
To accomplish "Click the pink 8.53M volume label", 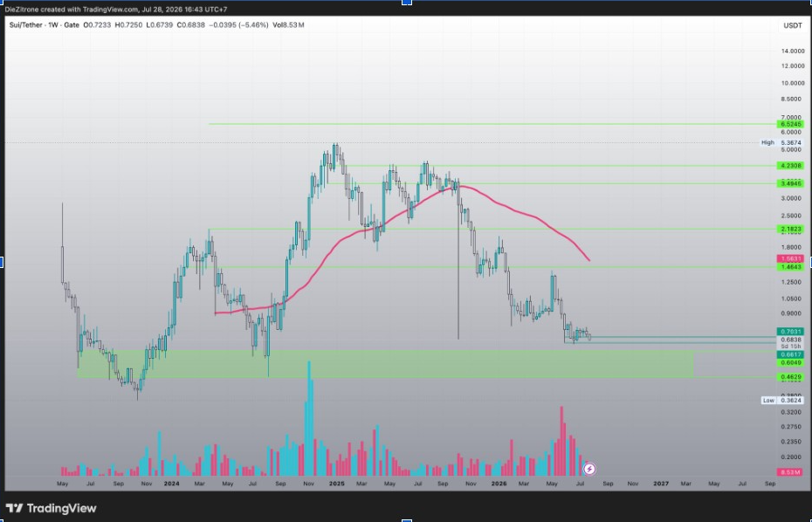I will [789, 472].
